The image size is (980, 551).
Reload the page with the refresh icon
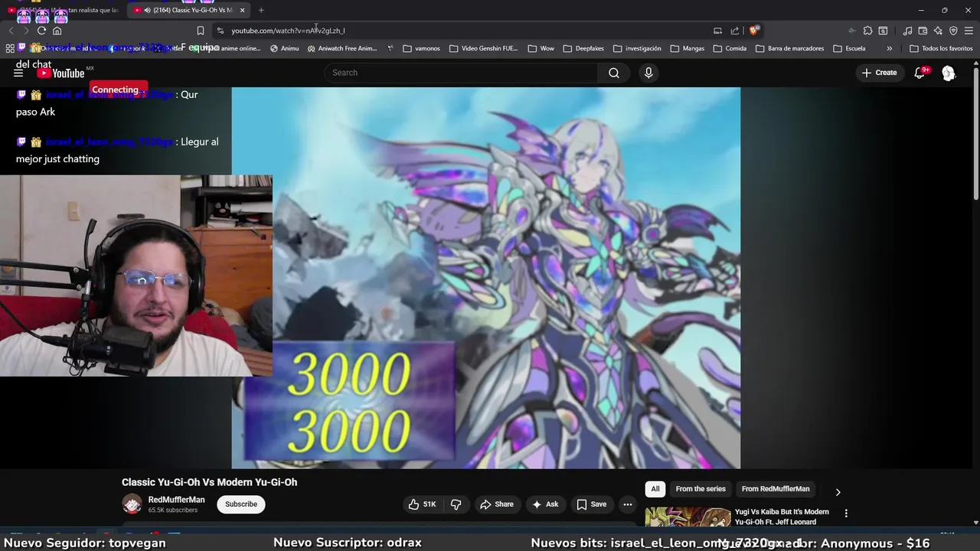click(x=41, y=31)
